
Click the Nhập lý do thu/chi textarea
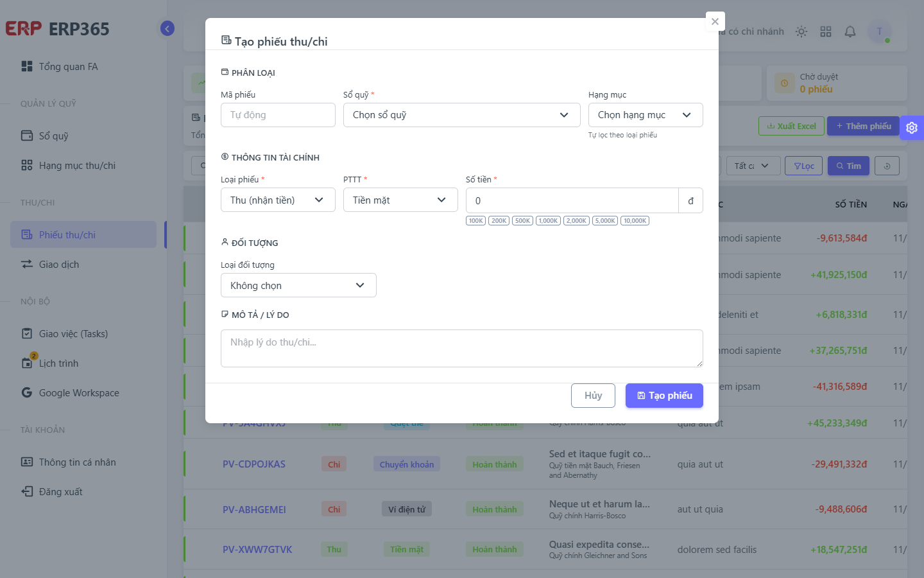click(x=462, y=348)
